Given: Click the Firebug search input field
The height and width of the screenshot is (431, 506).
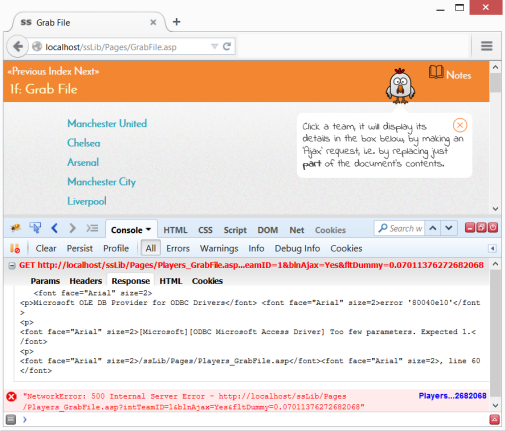Looking at the screenshot, I should point(399,228).
